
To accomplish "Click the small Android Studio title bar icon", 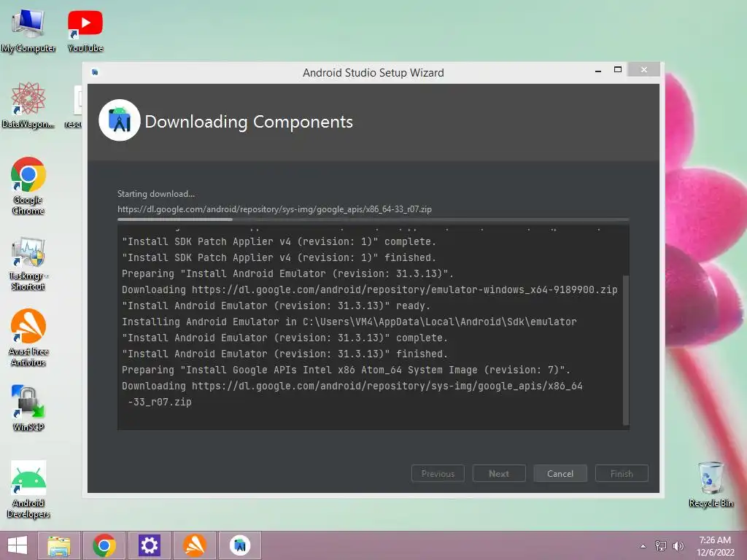I will pos(95,72).
